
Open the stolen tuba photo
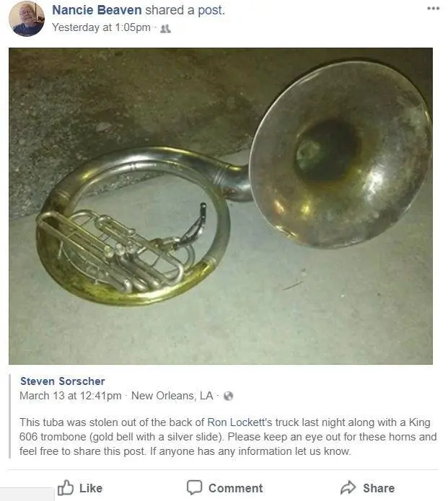click(x=221, y=206)
